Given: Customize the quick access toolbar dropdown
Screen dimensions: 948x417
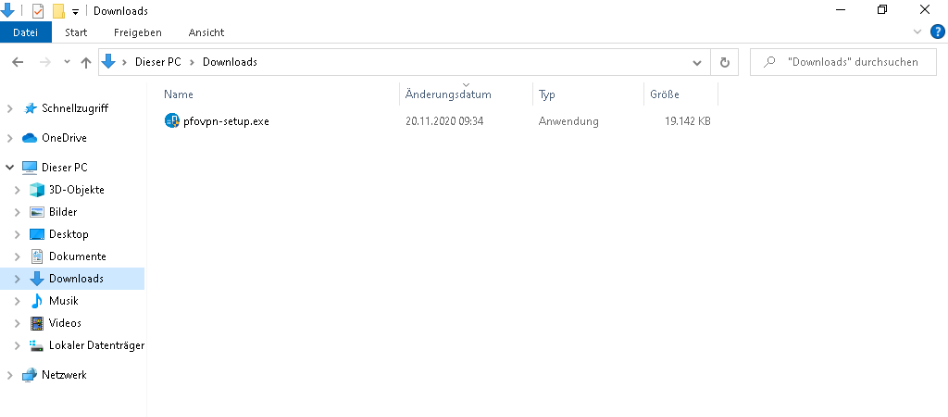Looking at the screenshot, I should click(x=76, y=11).
